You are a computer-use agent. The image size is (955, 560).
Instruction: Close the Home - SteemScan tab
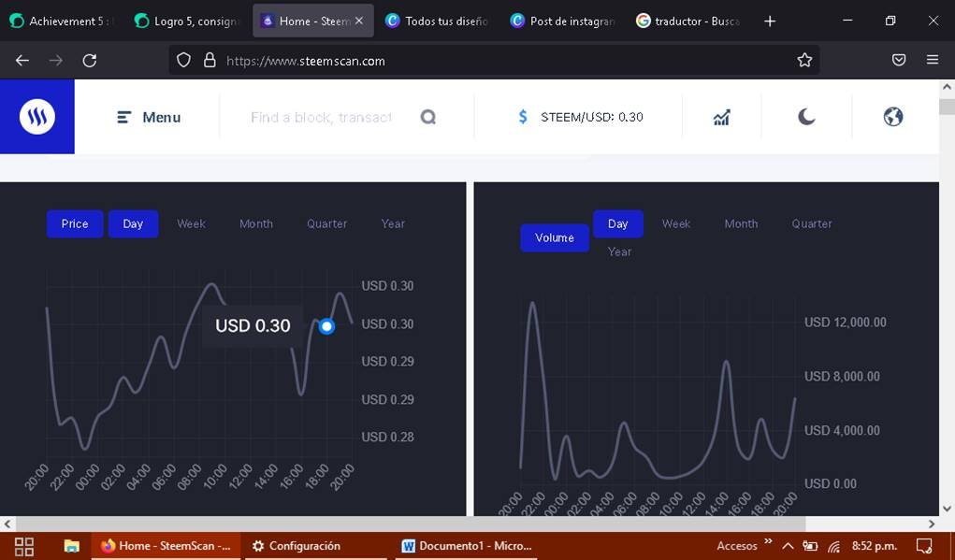coord(359,21)
